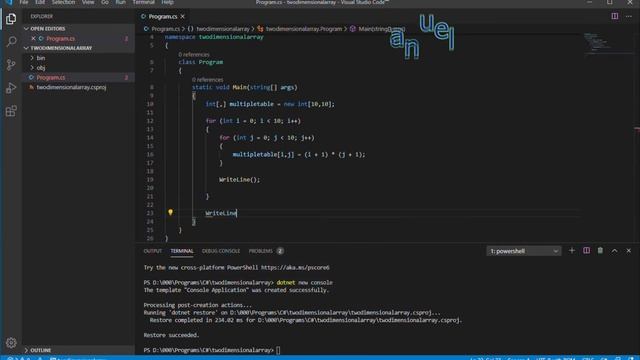The width and height of the screenshot is (640, 360).
Task: Open the Run and Debug view
Action: coord(11,88)
